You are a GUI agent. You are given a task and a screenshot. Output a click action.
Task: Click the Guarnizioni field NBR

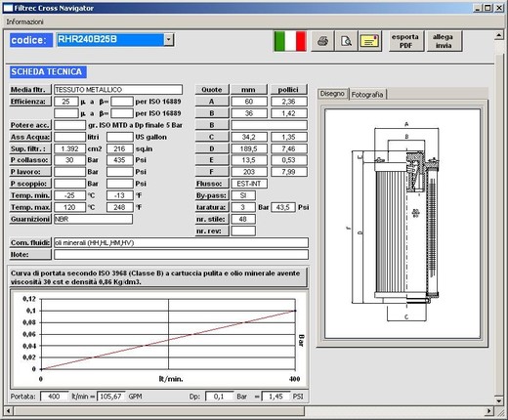click(93, 219)
